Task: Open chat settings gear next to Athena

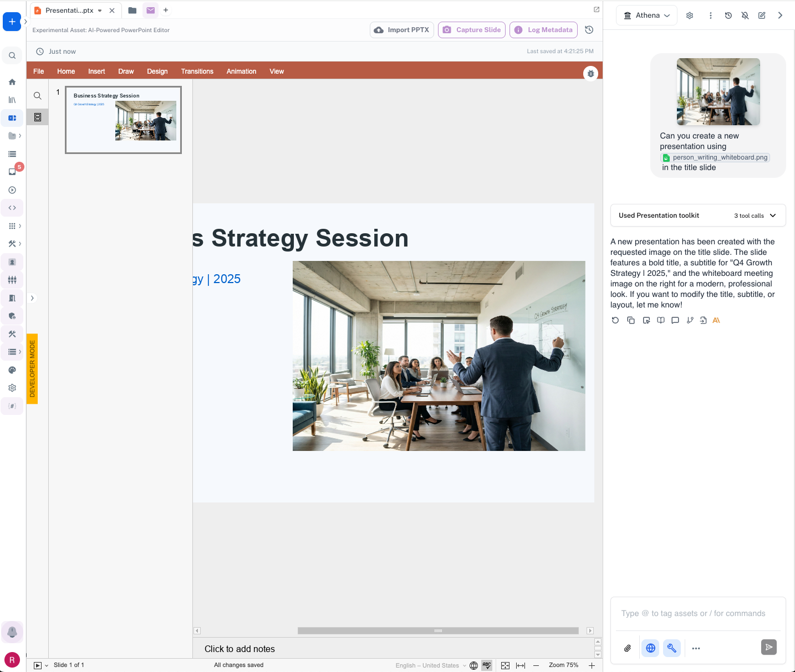Action: [690, 16]
